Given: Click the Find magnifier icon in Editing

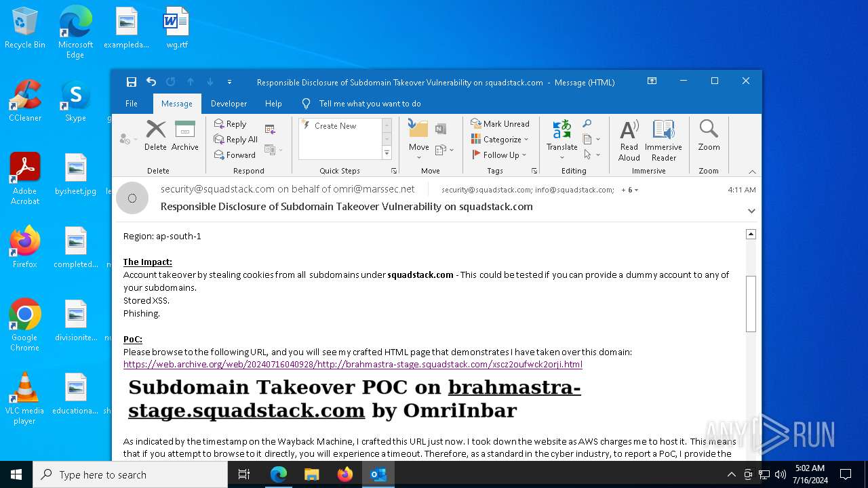Looking at the screenshot, I should coord(587,124).
